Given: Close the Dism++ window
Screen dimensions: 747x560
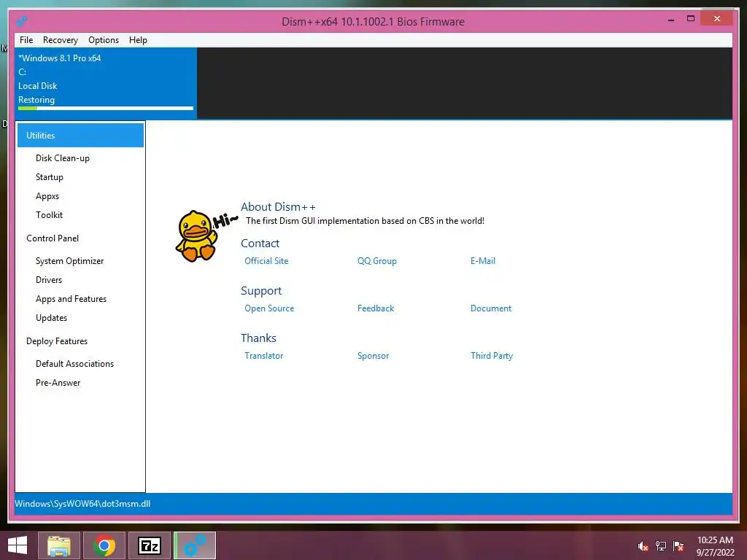Looking at the screenshot, I should pos(717,19).
